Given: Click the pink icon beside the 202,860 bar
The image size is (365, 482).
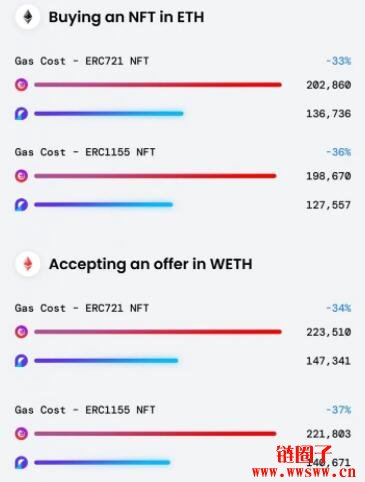Looking at the screenshot, I should [x=22, y=85].
